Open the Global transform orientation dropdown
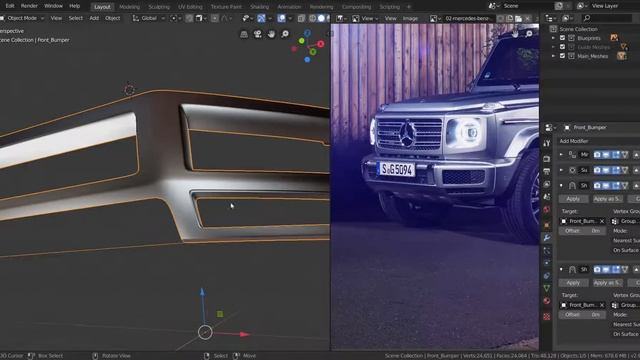This screenshot has height=360, width=640. [x=149, y=18]
